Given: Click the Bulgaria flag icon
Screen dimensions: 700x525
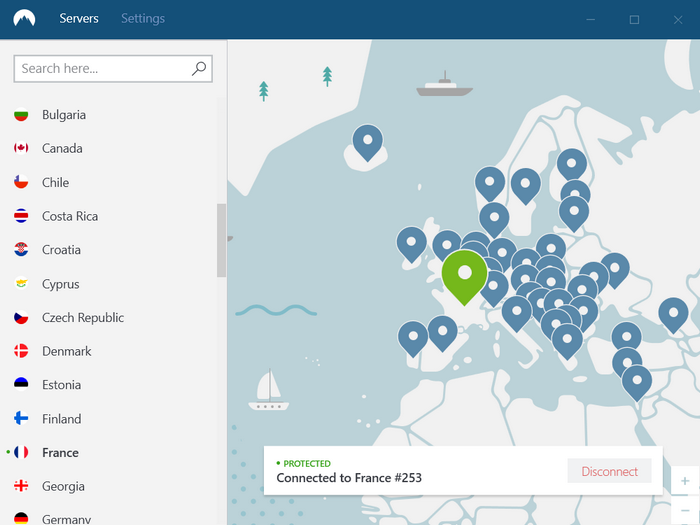Looking at the screenshot, I should [21, 115].
